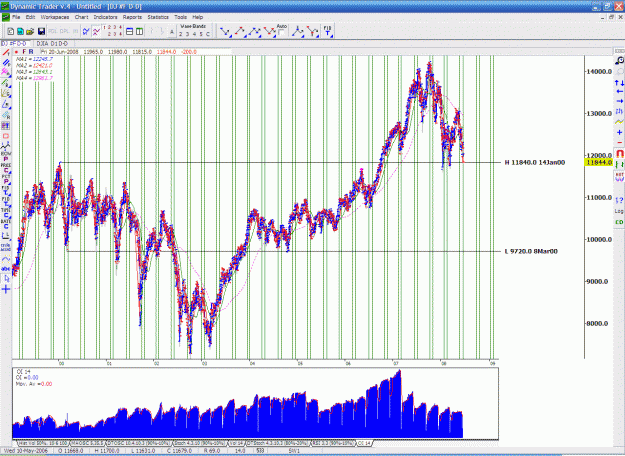Open the Help menu
This screenshot has width=625, height=456.
[198, 17]
